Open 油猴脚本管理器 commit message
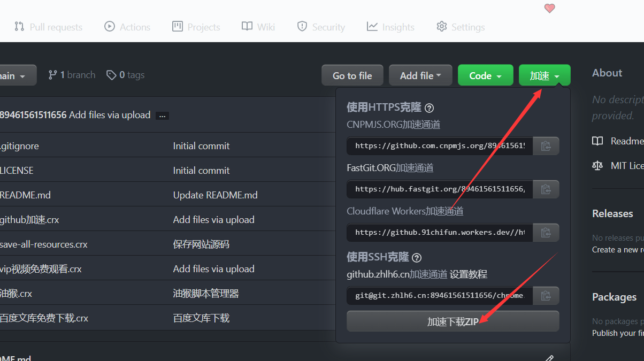The image size is (644, 361). tap(206, 294)
